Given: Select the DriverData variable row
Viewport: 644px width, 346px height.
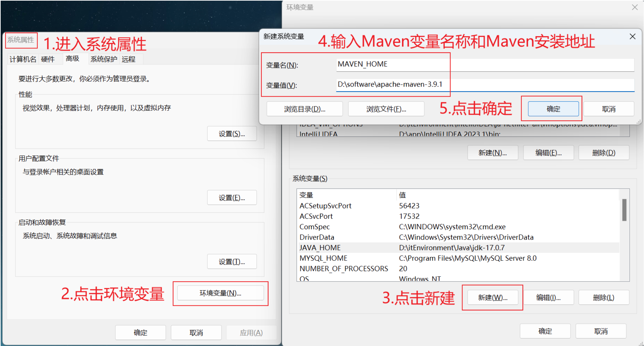Looking at the screenshot, I should pyautogui.click(x=458, y=237).
